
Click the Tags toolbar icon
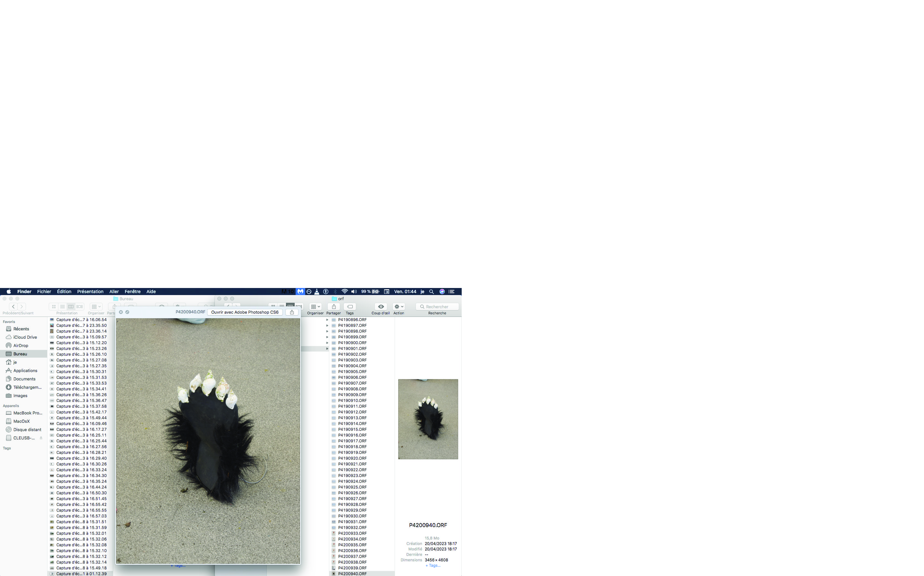pos(349,307)
